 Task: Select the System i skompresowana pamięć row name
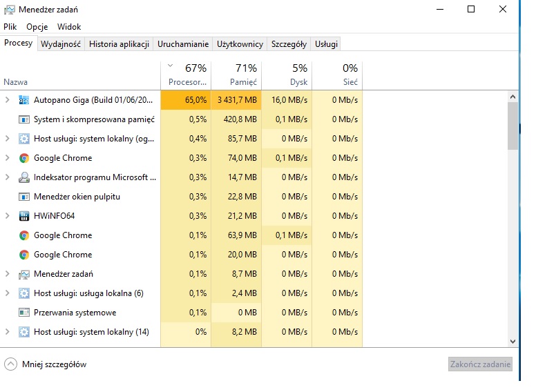point(94,119)
